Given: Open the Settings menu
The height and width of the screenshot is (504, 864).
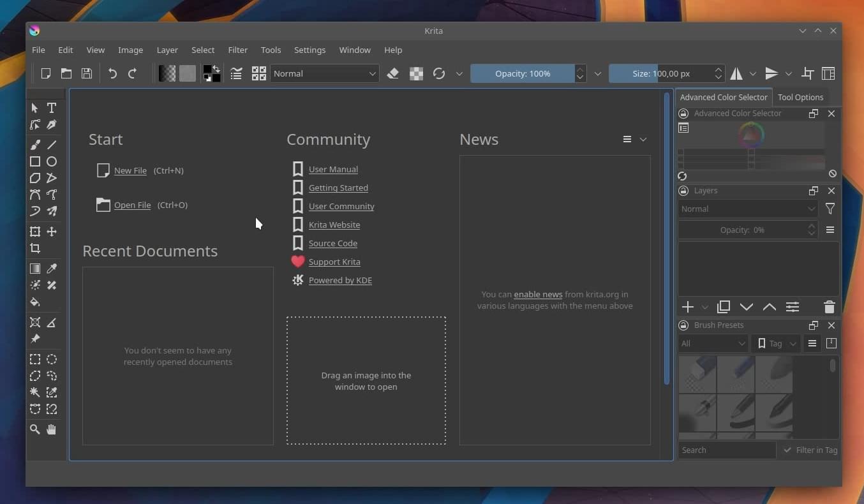Looking at the screenshot, I should click(x=309, y=50).
